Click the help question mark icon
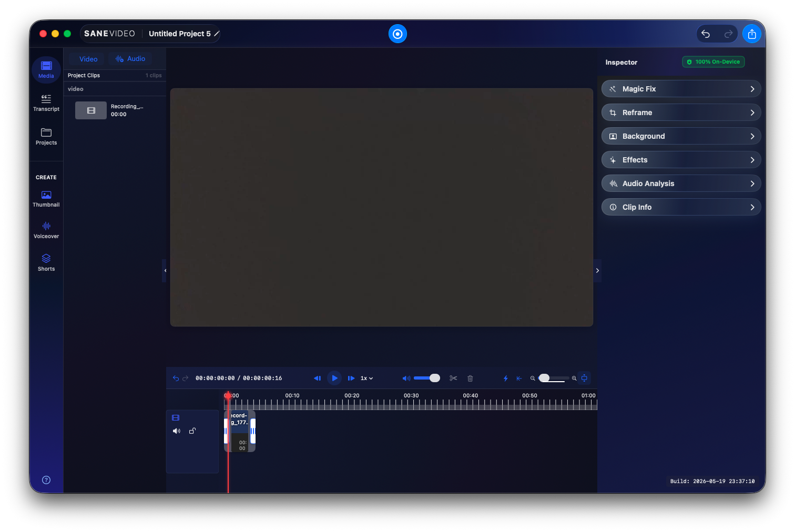Image resolution: width=795 pixels, height=532 pixels. 46,480
